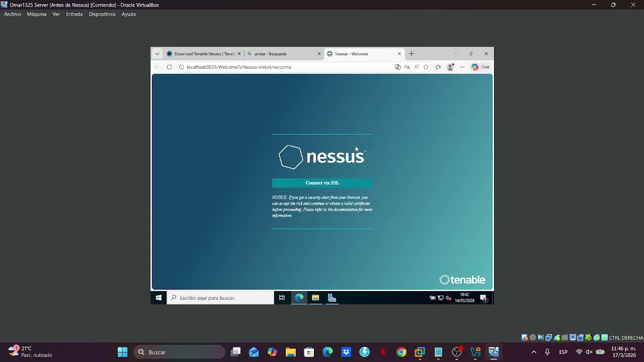644x362 pixels.
Task: Click guest muted volume tray icon
Action: pyautogui.click(x=448, y=298)
